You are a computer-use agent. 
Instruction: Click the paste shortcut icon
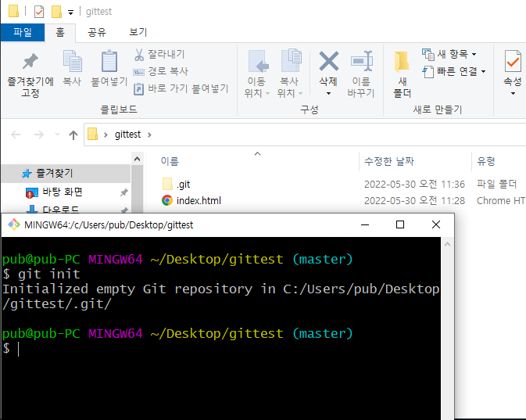(x=138, y=89)
